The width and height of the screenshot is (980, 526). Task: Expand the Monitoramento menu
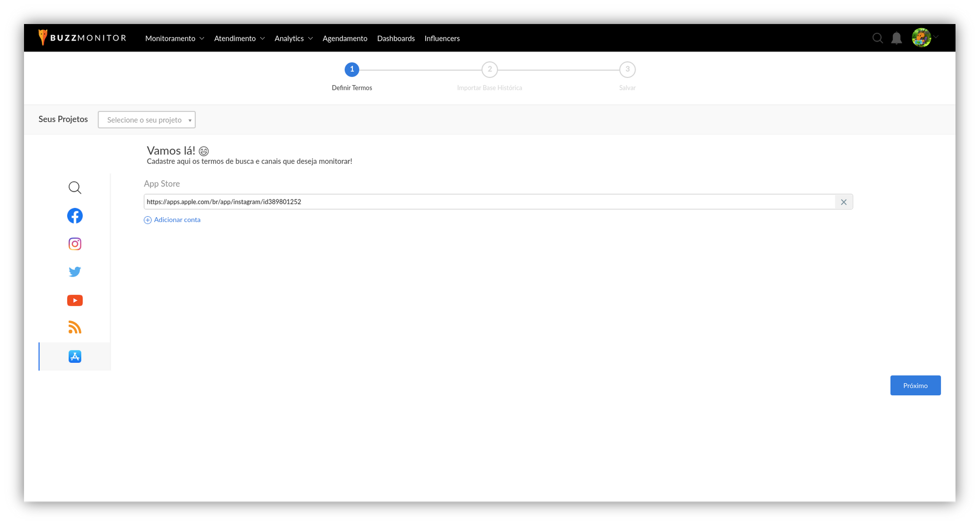click(174, 38)
